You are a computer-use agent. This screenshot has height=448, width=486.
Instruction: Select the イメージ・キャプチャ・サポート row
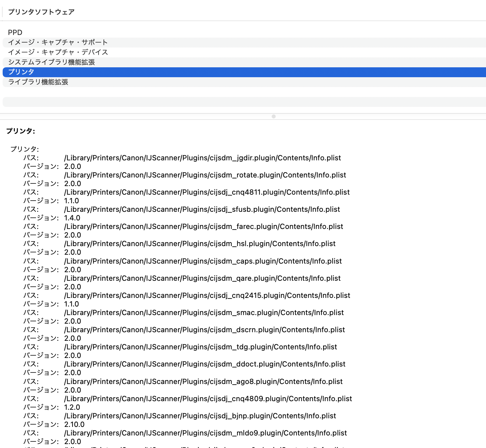[x=244, y=42]
